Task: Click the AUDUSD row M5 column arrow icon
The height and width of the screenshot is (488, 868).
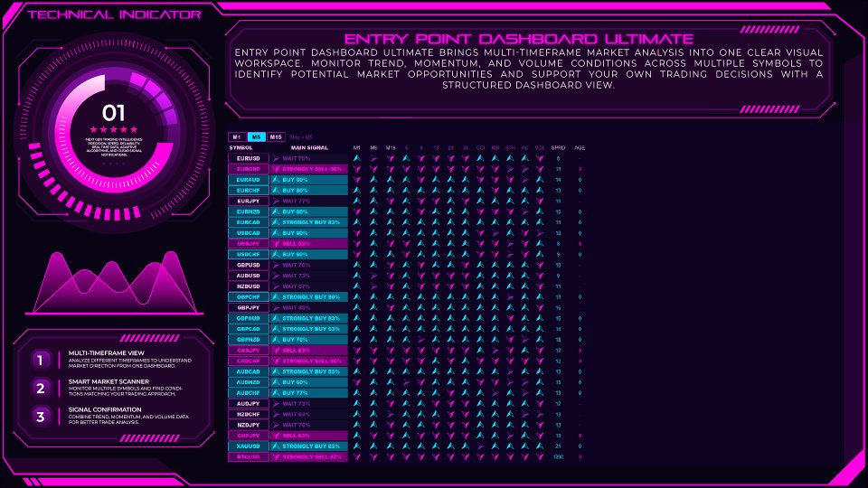Action: coord(373,276)
